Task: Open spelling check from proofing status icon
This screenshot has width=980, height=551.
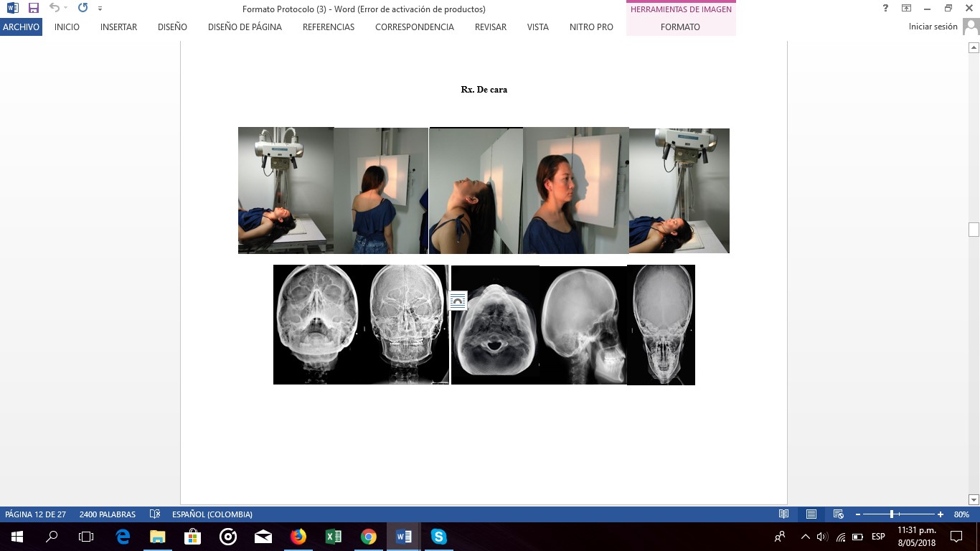Action: coord(155,514)
